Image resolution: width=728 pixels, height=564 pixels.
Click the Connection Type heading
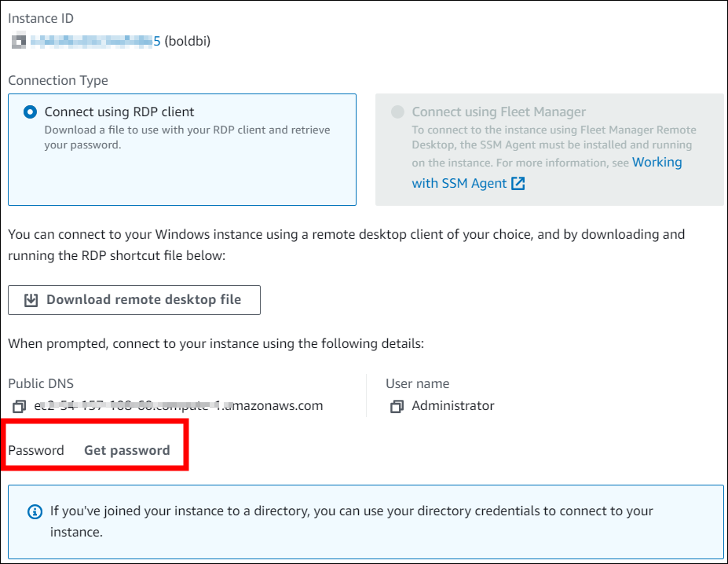[58, 80]
